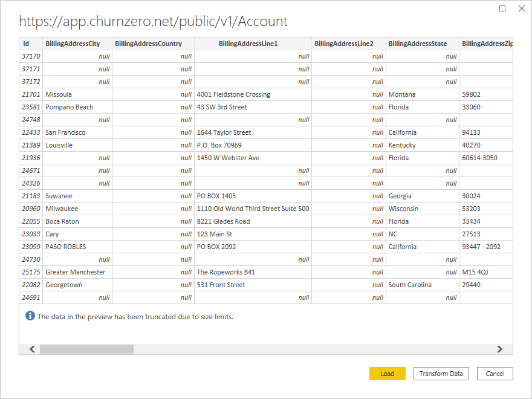Maximize the dialog window
The width and height of the screenshot is (532, 399).
(502, 8)
